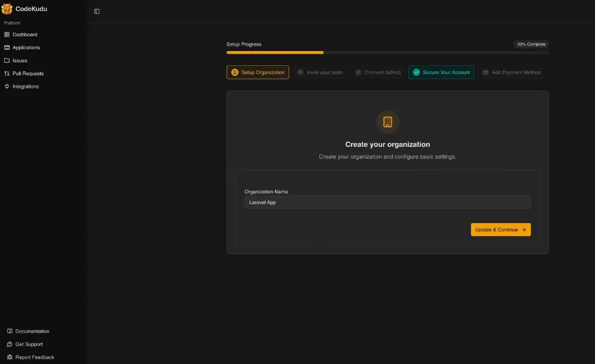Toggle the sidebar collapse icon
The image size is (595, 364).
point(97,11)
